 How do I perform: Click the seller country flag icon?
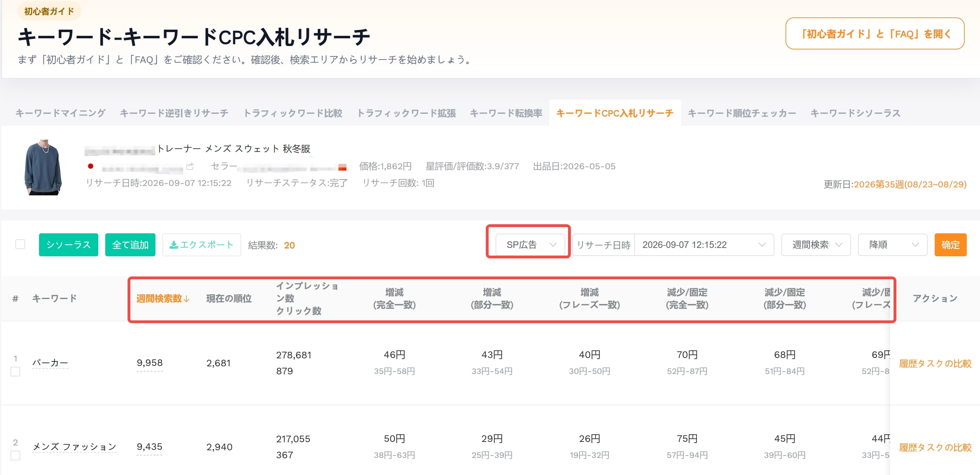[342, 167]
